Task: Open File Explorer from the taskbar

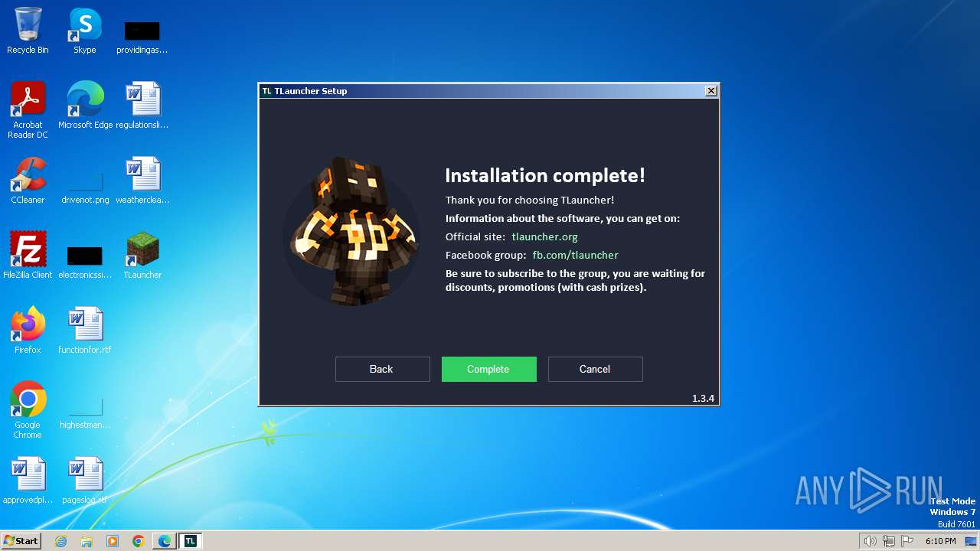Action: 87,541
